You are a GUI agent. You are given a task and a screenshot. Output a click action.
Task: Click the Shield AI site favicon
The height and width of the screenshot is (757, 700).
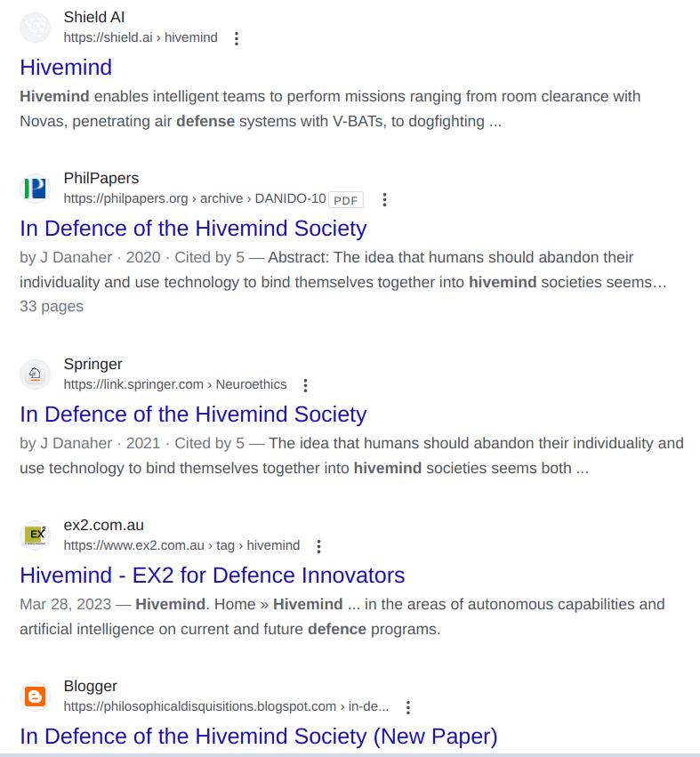coord(36,28)
